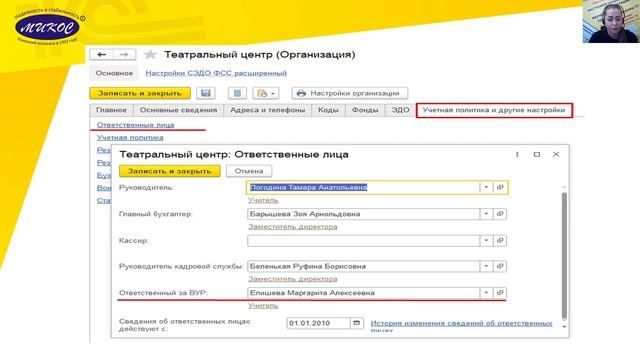Close the Ответственные лица dialog
The image size is (640, 360).
556,155
